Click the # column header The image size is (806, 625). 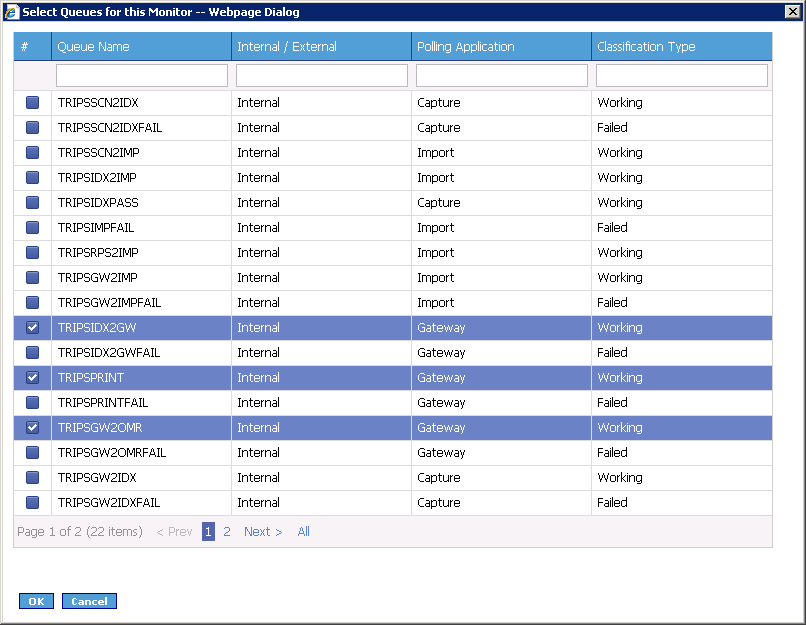coord(32,47)
